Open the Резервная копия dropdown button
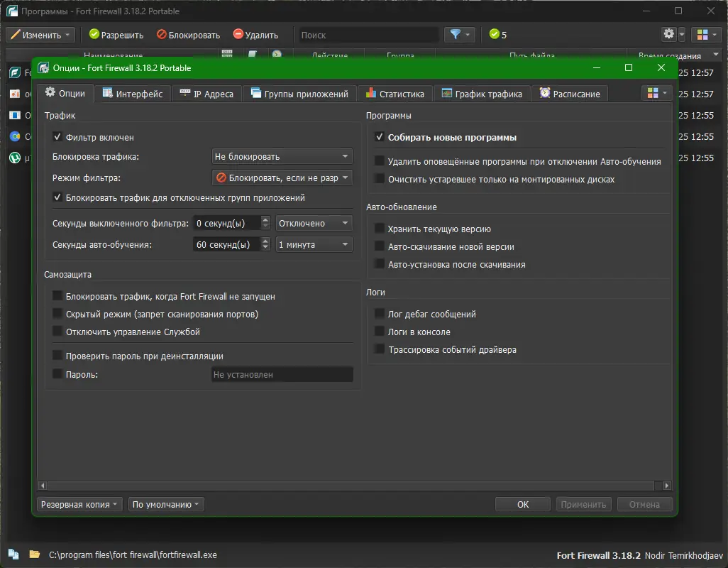 coord(79,504)
